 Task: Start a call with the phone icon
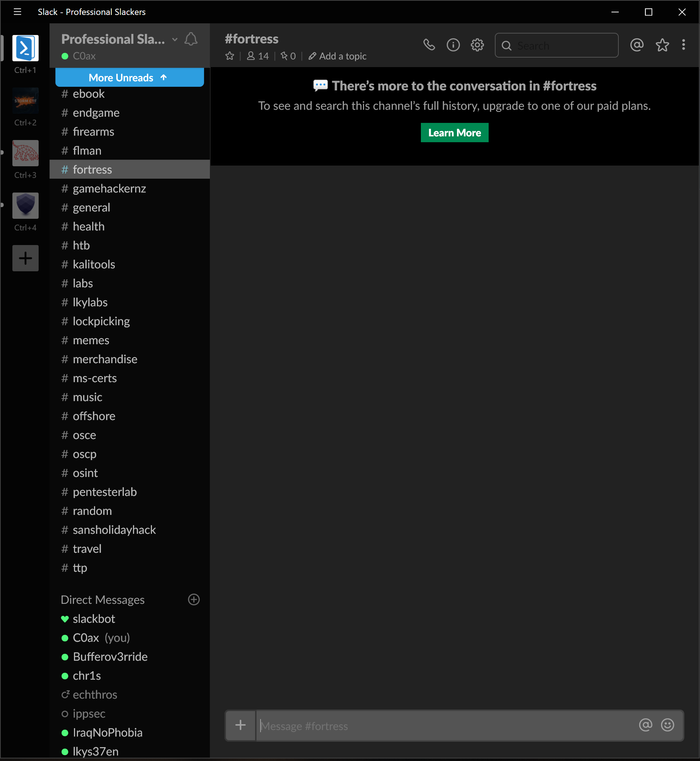coord(429,45)
